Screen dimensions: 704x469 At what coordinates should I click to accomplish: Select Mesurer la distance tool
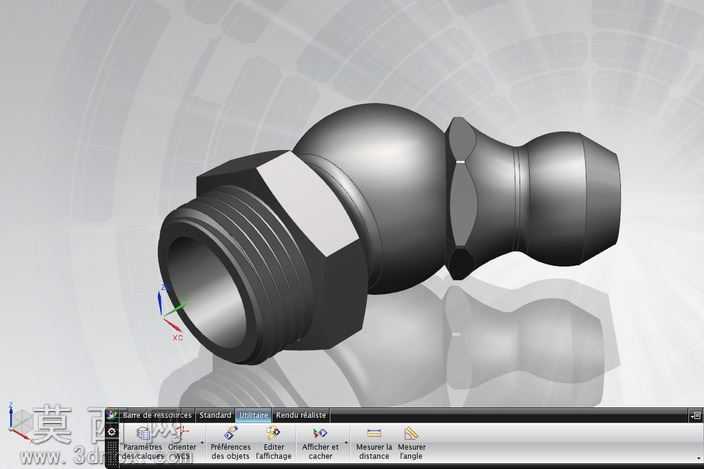[x=374, y=443]
